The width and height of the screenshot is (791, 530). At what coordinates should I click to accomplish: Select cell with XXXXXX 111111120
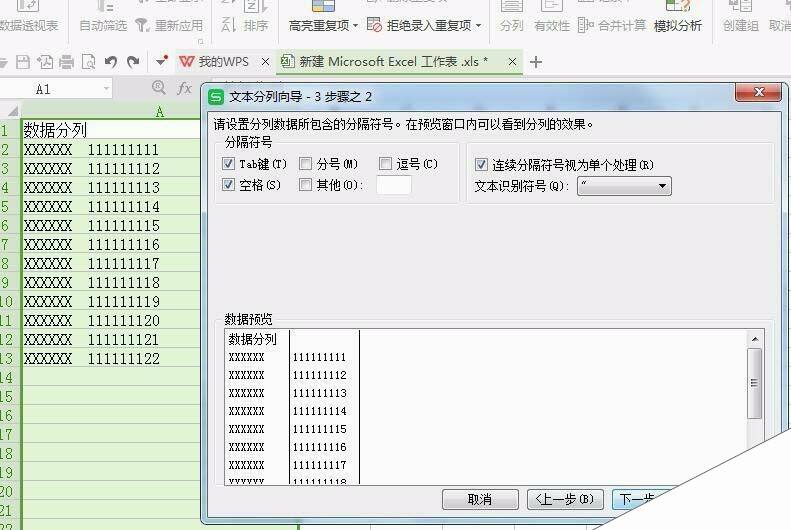111,320
